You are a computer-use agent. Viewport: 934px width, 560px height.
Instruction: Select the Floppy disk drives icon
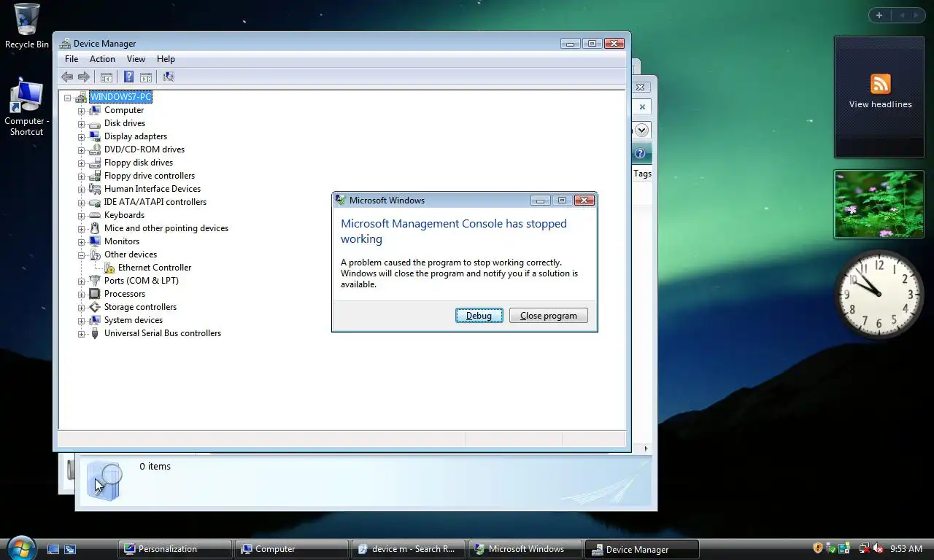pyautogui.click(x=95, y=163)
